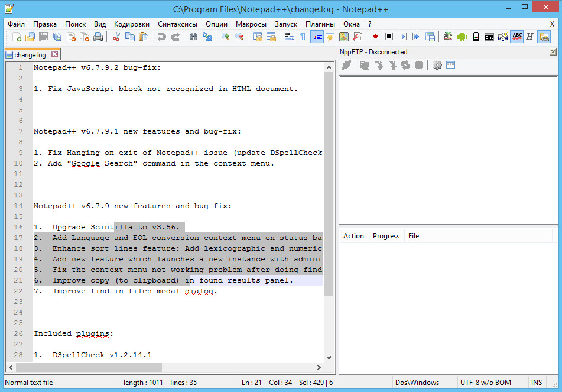This screenshot has height=392, width=562.
Task: Click the editor's vertical scrollbar thumb
Action: (329, 184)
